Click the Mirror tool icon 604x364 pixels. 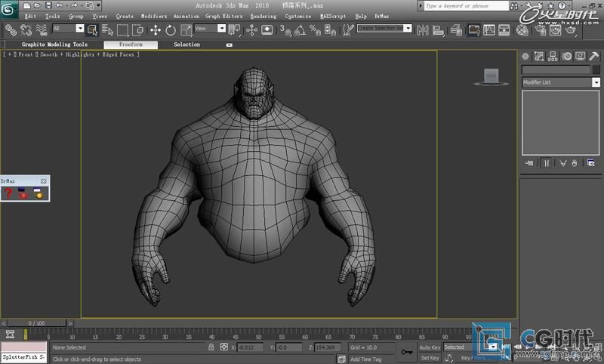(x=423, y=29)
